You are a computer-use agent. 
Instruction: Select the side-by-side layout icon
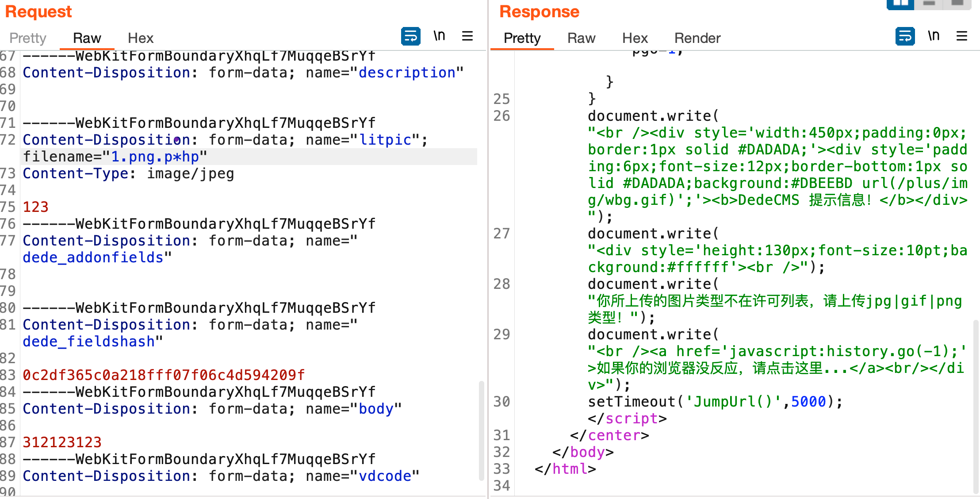pos(900,4)
